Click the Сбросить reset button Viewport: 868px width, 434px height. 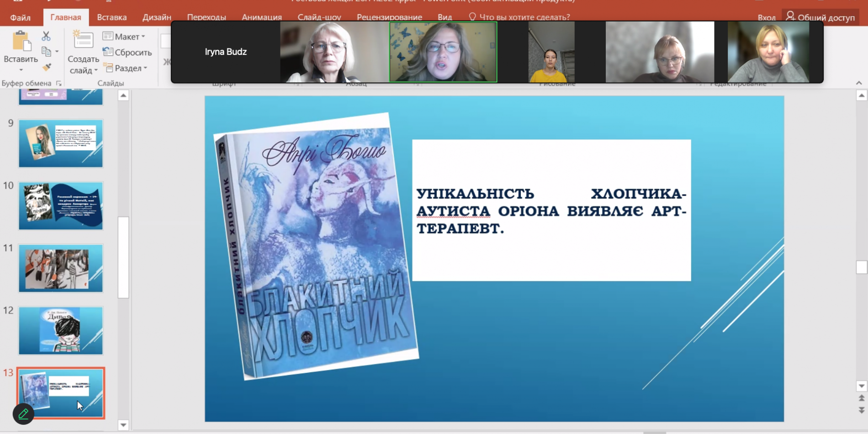point(127,52)
